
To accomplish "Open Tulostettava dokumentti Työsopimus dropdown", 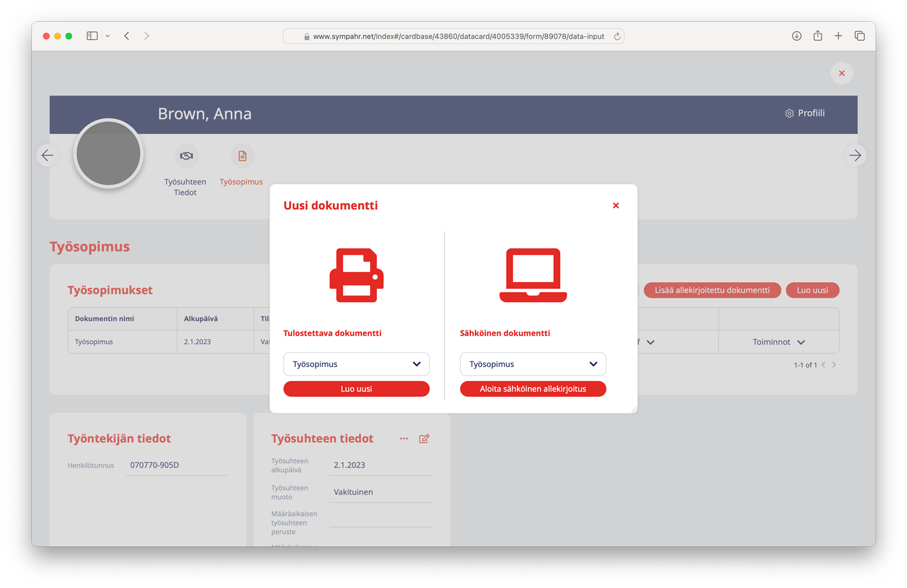I will coord(356,364).
